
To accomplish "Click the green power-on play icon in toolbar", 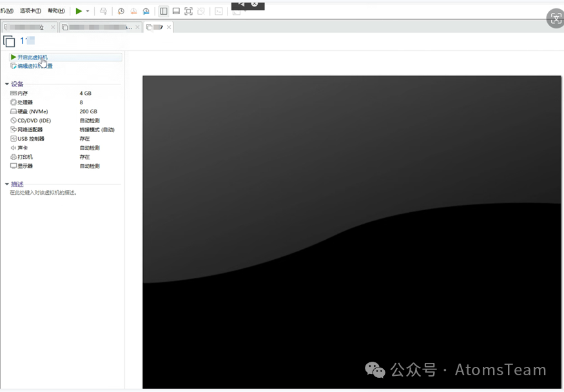I will [x=79, y=11].
